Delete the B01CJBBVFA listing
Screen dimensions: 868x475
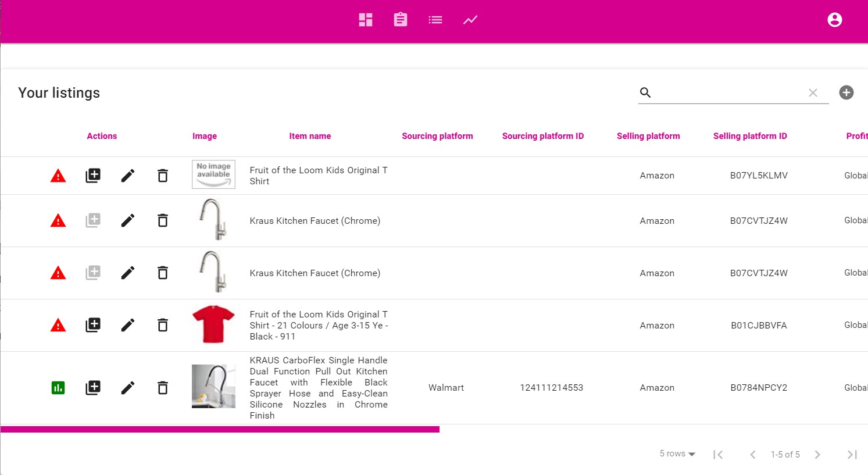coord(163,325)
